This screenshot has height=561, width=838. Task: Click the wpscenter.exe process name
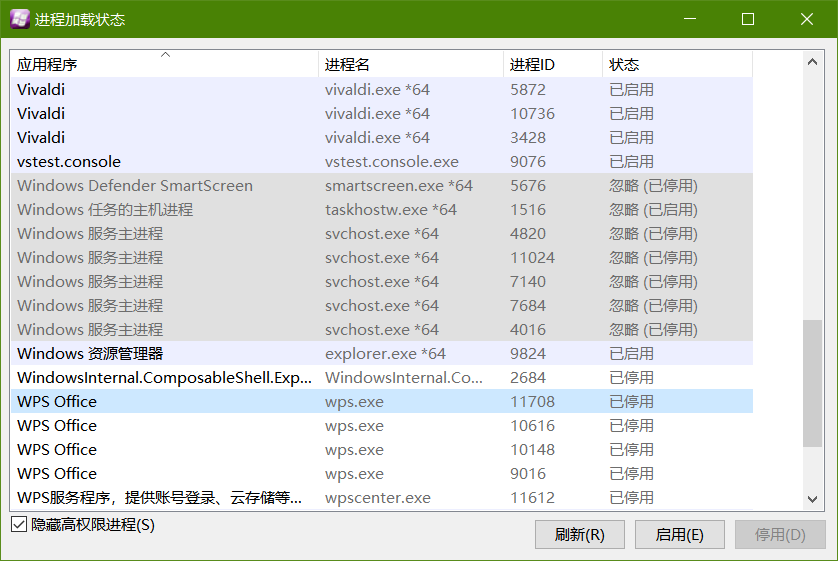click(378, 498)
